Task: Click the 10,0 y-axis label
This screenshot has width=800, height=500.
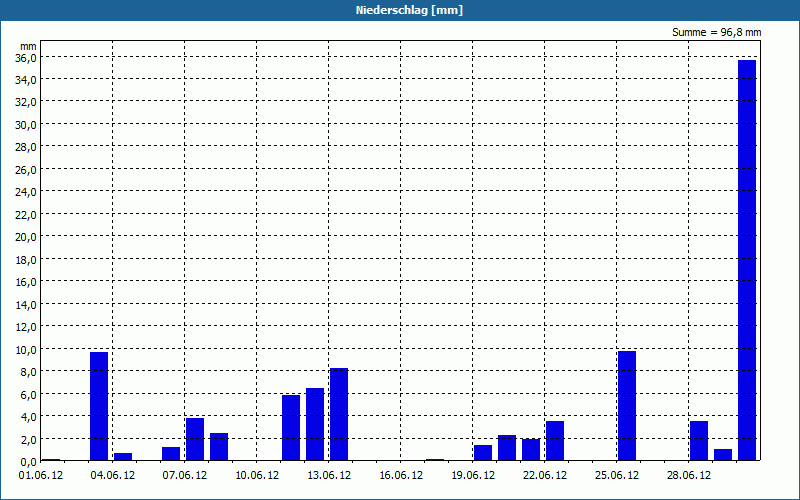Action: [x=26, y=349]
